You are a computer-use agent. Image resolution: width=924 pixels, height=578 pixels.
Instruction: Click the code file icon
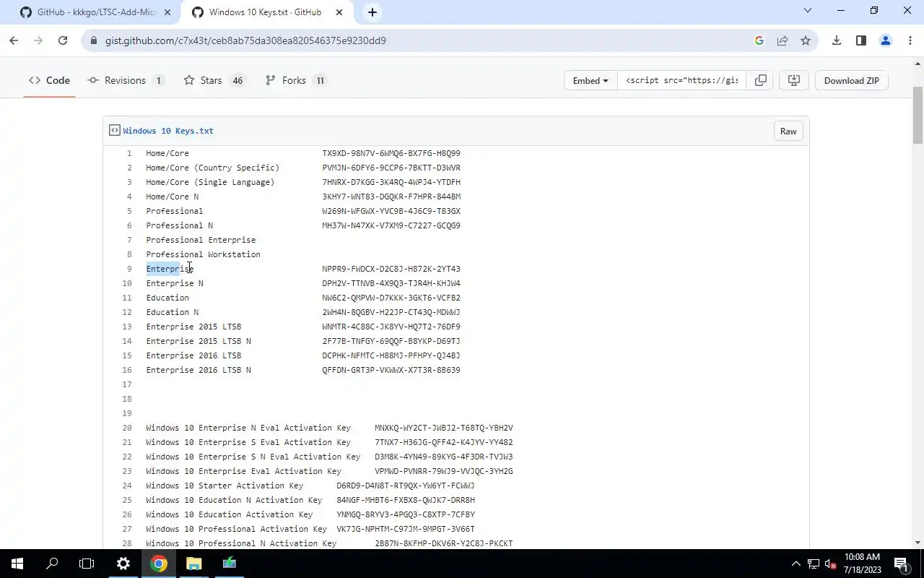pos(114,131)
